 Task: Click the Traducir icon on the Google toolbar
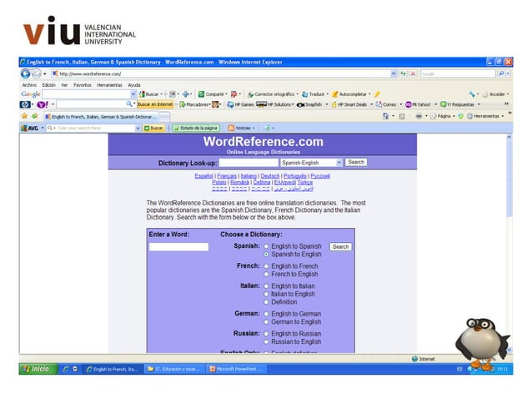pos(304,94)
